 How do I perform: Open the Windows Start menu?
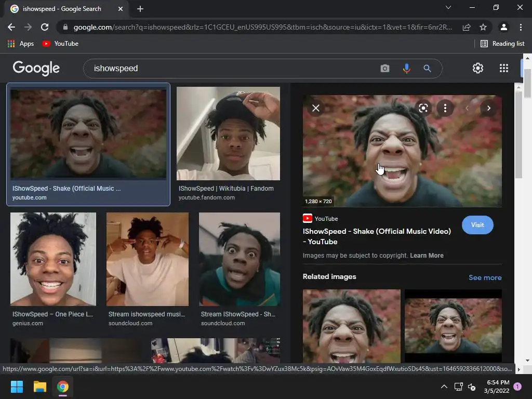pos(17,387)
